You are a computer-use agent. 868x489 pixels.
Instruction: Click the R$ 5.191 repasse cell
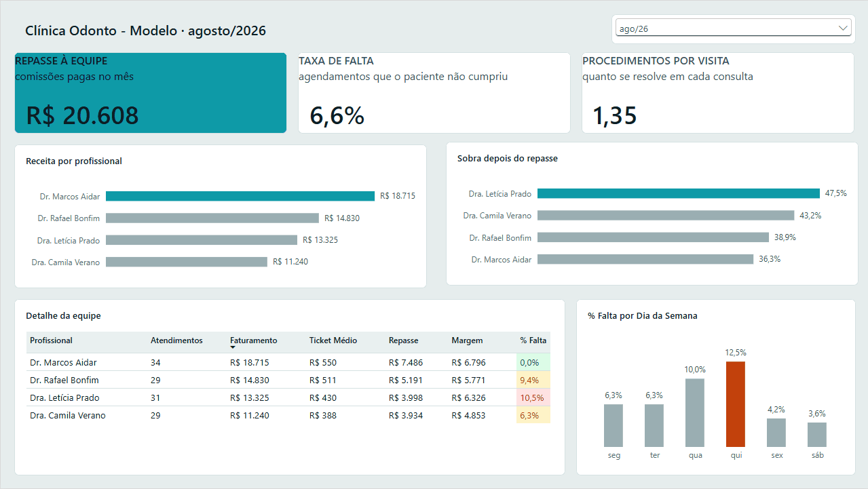tap(406, 380)
